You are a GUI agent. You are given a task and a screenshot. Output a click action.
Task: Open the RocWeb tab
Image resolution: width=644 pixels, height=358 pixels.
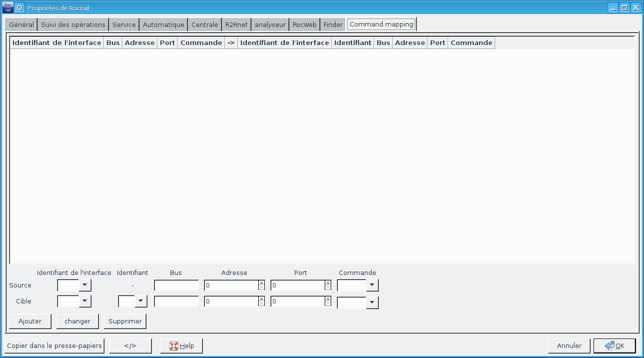[304, 24]
